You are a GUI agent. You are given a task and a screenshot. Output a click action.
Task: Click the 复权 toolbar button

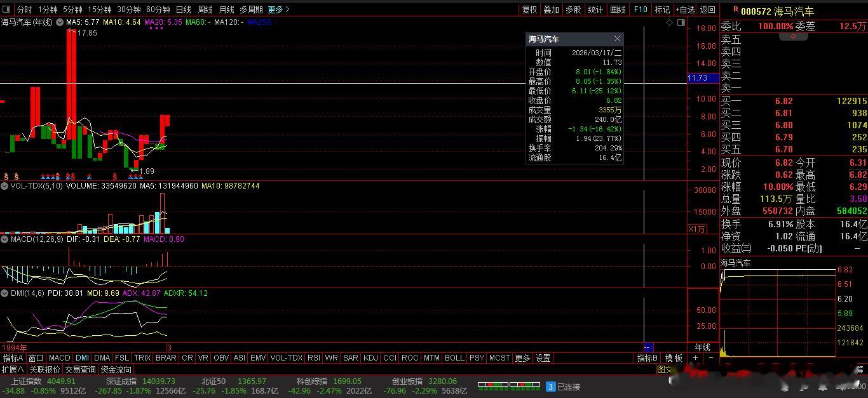[x=529, y=10]
